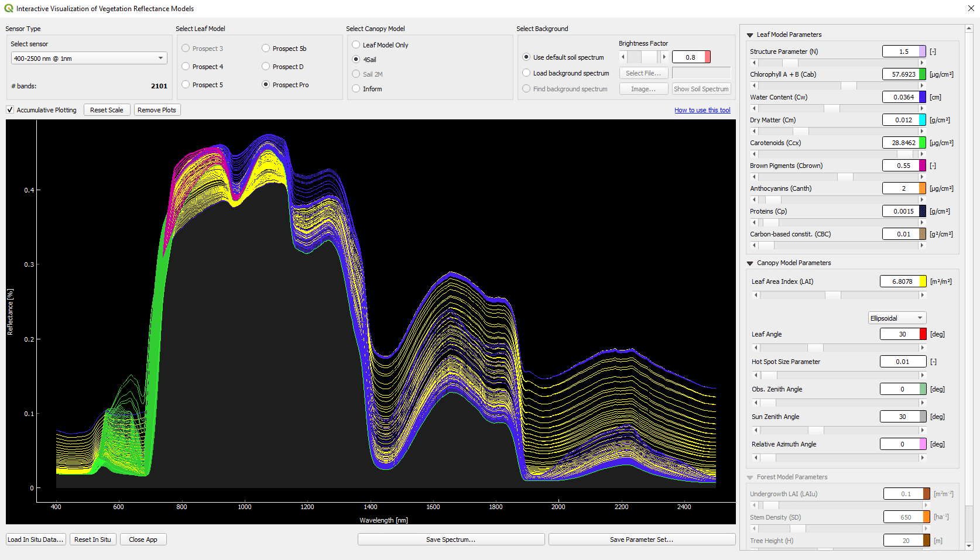
Task: Click scroll-down arrow of parameters panel
Action: coord(968,546)
